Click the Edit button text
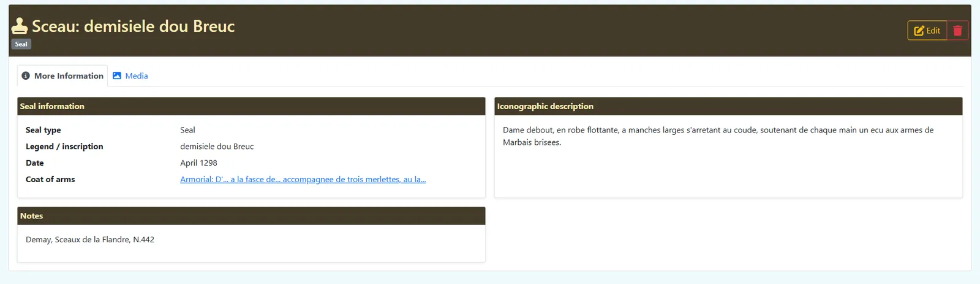 tap(933, 31)
